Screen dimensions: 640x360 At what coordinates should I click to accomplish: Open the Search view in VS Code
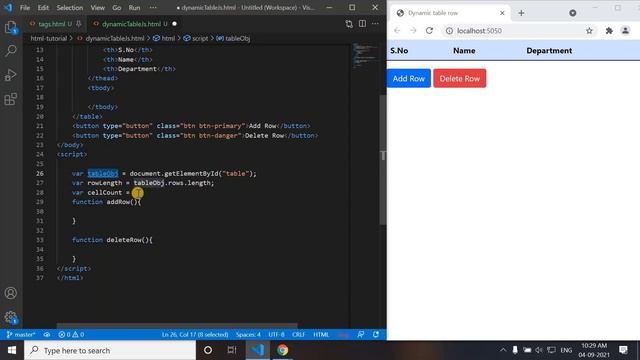point(11,51)
